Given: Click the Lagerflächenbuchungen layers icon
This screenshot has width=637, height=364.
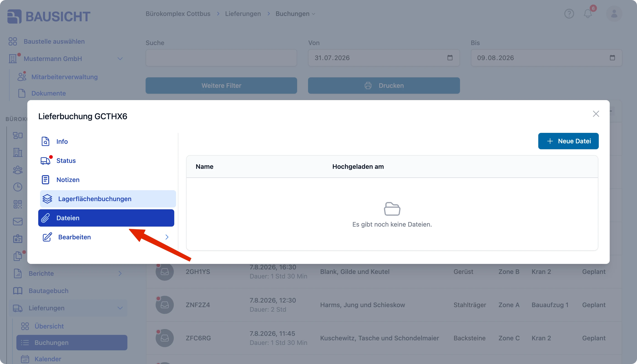Looking at the screenshot, I should (47, 199).
